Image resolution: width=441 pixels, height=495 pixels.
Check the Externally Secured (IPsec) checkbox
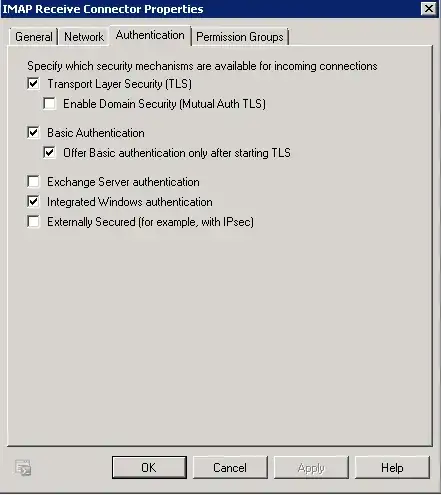pyautogui.click(x=33, y=222)
